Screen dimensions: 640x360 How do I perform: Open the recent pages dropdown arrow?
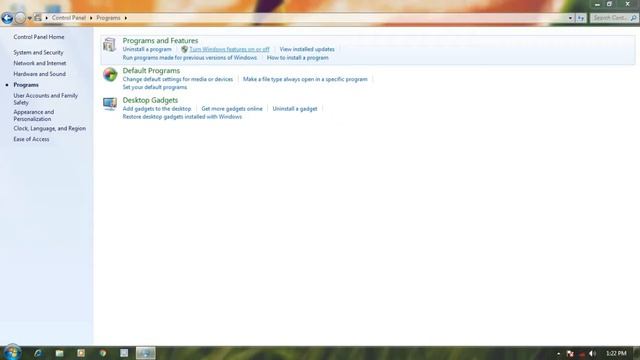pos(29,18)
